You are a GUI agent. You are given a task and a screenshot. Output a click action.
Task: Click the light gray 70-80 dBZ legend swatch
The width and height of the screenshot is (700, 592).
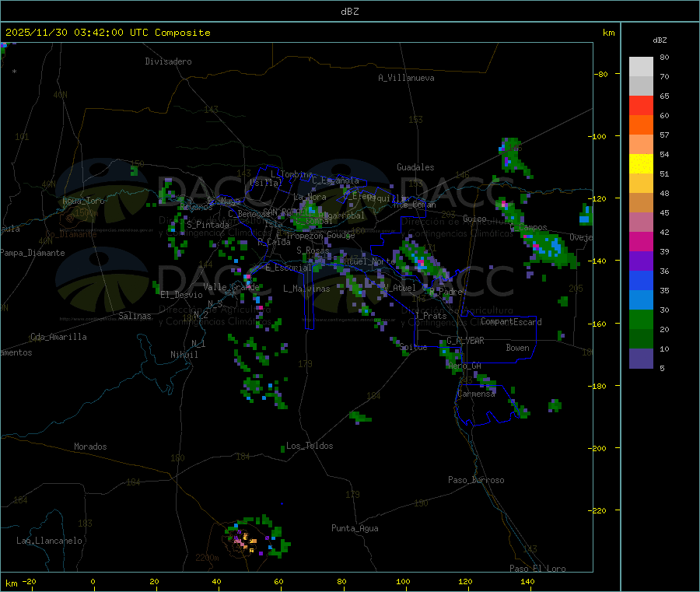point(641,67)
